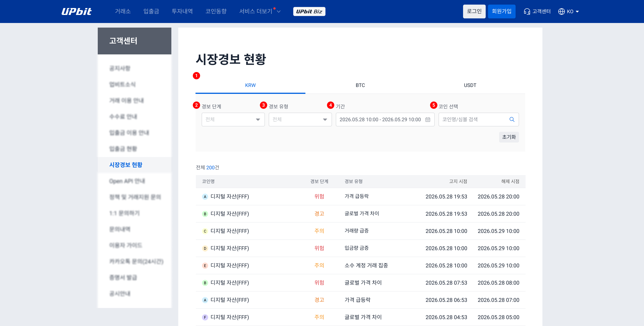
Task: Open the KO language dropdown
Action: [x=573, y=11]
